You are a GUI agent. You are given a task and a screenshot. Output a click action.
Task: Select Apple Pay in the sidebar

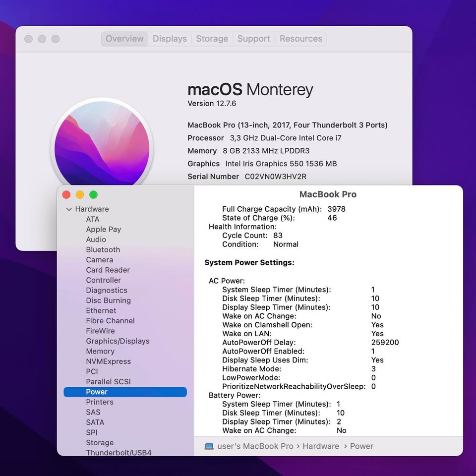click(104, 229)
